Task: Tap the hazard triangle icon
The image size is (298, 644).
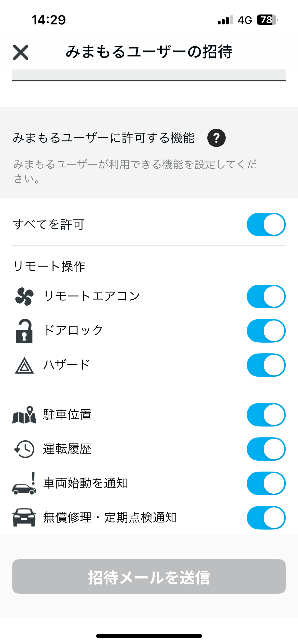Action: click(24, 365)
